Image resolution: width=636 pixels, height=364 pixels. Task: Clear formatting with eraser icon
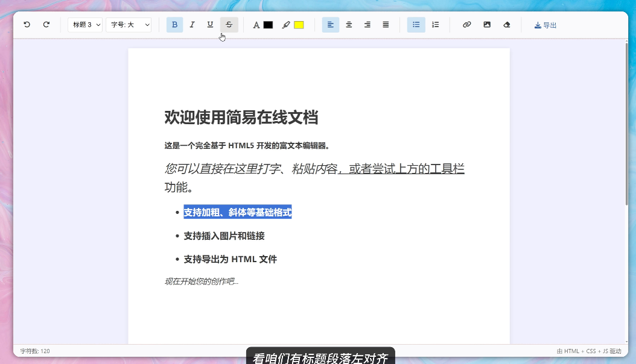click(x=507, y=25)
